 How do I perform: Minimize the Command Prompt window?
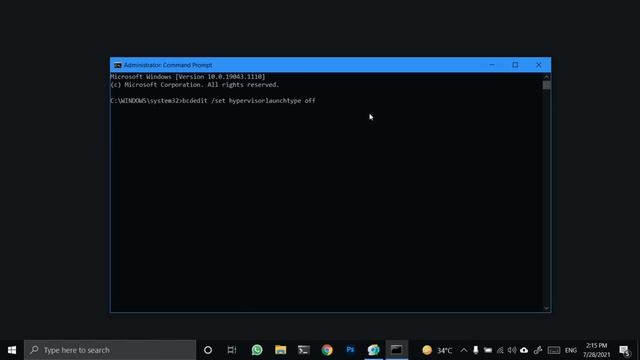click(492, 65)
